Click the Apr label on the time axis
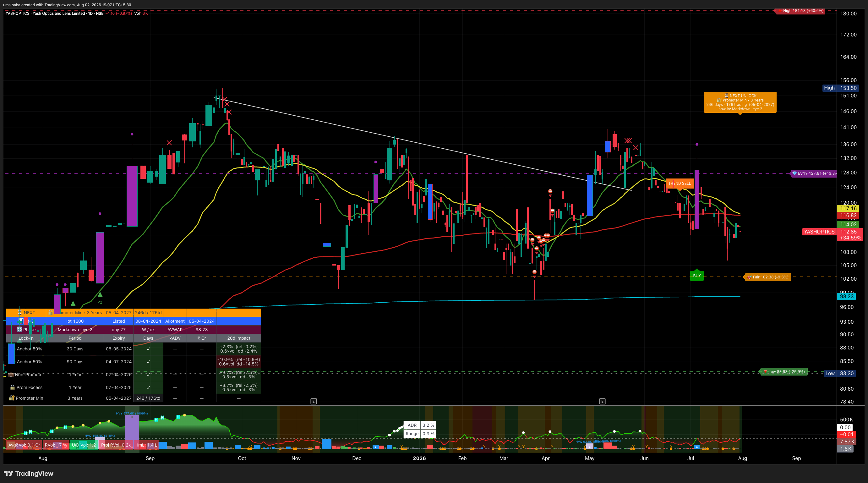Image resolution: width=868 pixels, height=483 pixels. (x=546, y=458)
